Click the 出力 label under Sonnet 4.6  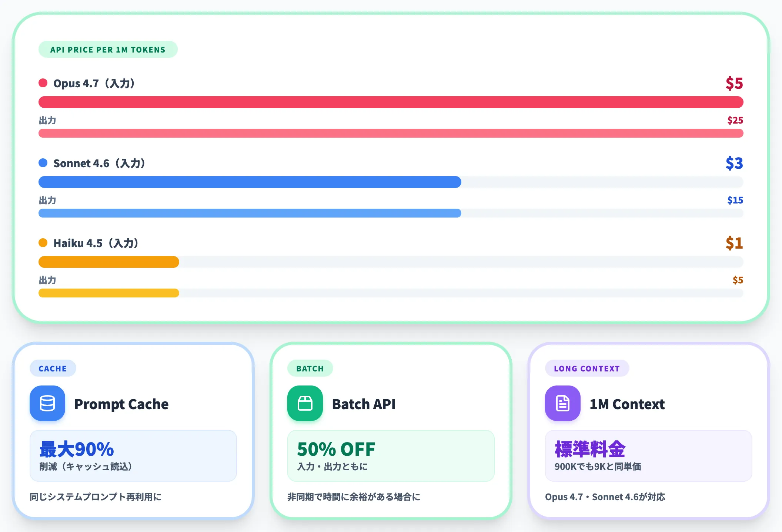47,200
